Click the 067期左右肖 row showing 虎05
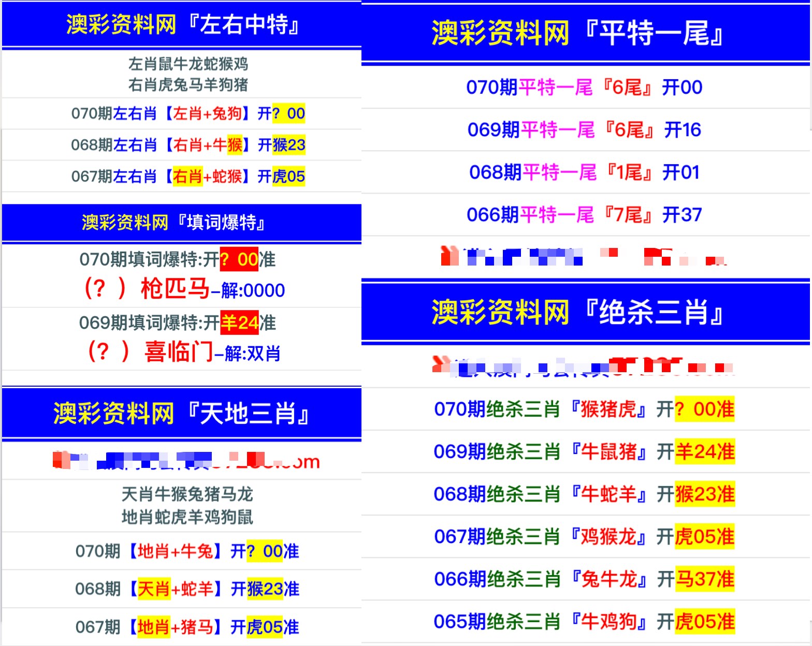Viewport: 812px width, 646px height. click(188, 177)
